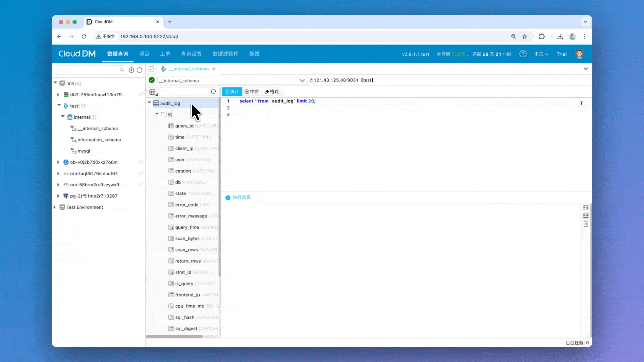Click the table type selector icon
Screen dimensions: 644x362
pyautogui.click(x=153, y=92)
